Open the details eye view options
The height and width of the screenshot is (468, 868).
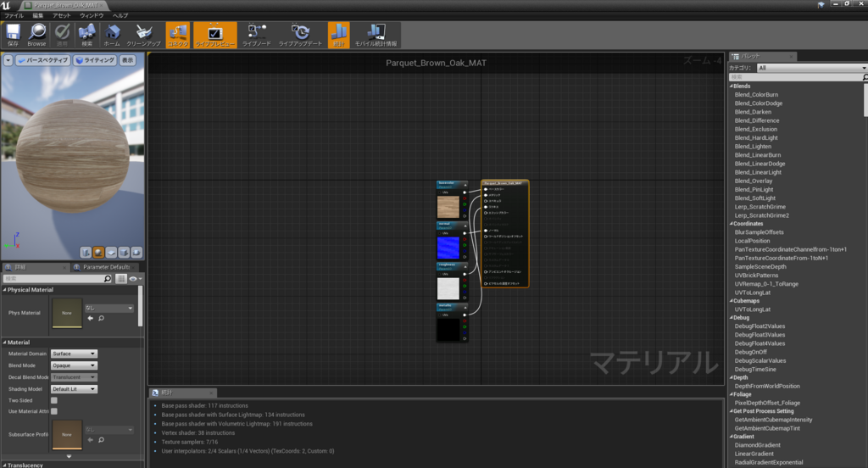pos(135,279)
